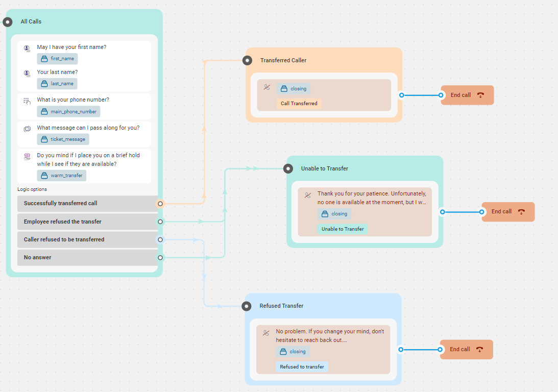Image resolution: width=558 pixels, height=392 pixels.
Task: Click the transfer phone icon beside the brief hold question
Action: click(x=27, y=157)
